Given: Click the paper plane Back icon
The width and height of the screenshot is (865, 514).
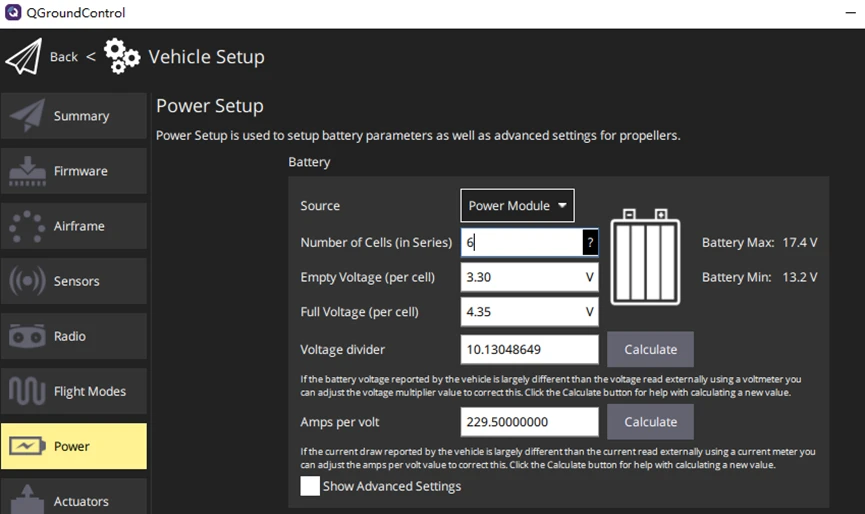Looking at the screenshot, I should [23, 57].
